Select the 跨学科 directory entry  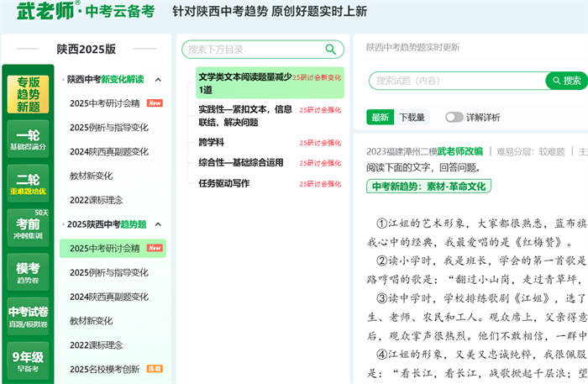tap(211, 142)
